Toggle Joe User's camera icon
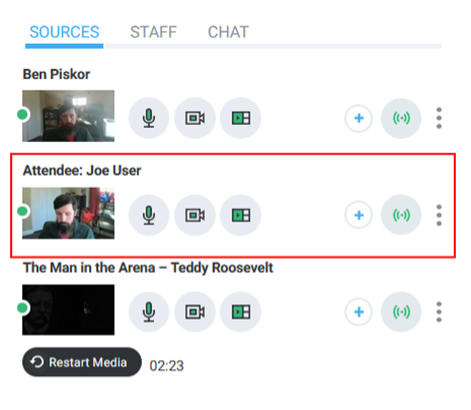Viewport: 471px width, 410px height. (195, 215)
